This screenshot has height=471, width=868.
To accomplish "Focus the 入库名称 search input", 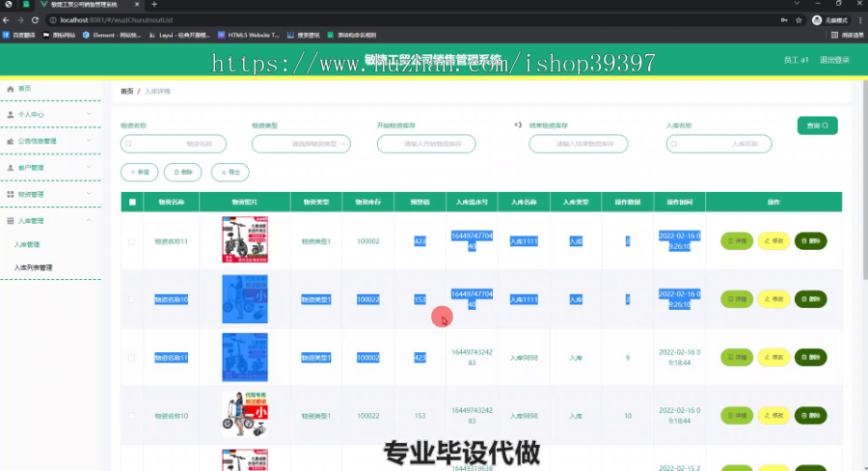I will (x=719, y=144).
